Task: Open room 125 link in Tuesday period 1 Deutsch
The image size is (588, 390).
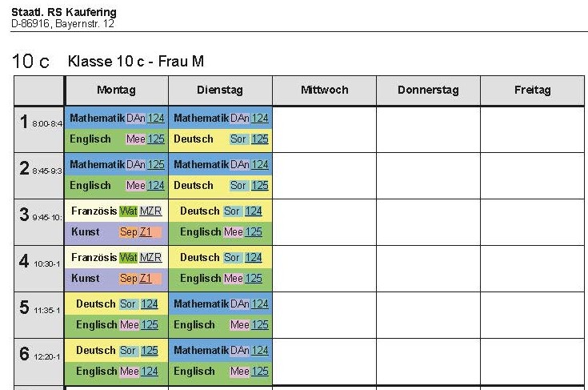Action: (259, 139)
